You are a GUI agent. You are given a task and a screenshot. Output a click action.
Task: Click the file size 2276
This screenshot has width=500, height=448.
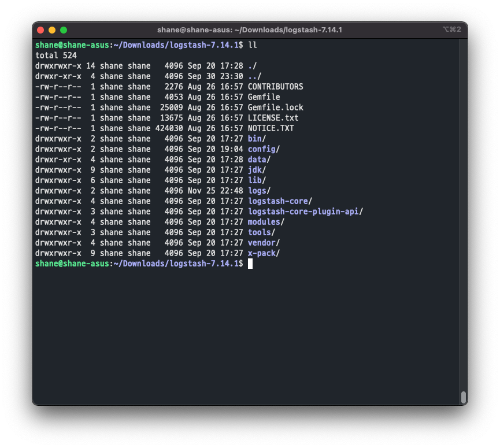[174, 87]
